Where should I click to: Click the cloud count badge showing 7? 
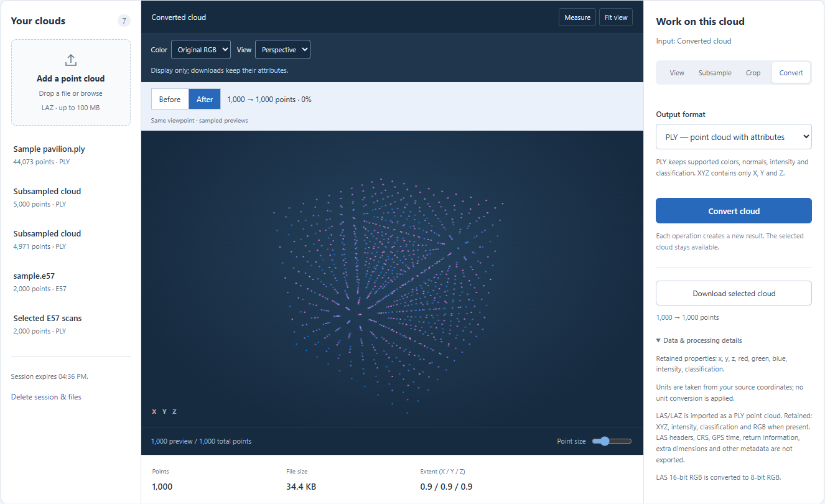coord(124,21)
